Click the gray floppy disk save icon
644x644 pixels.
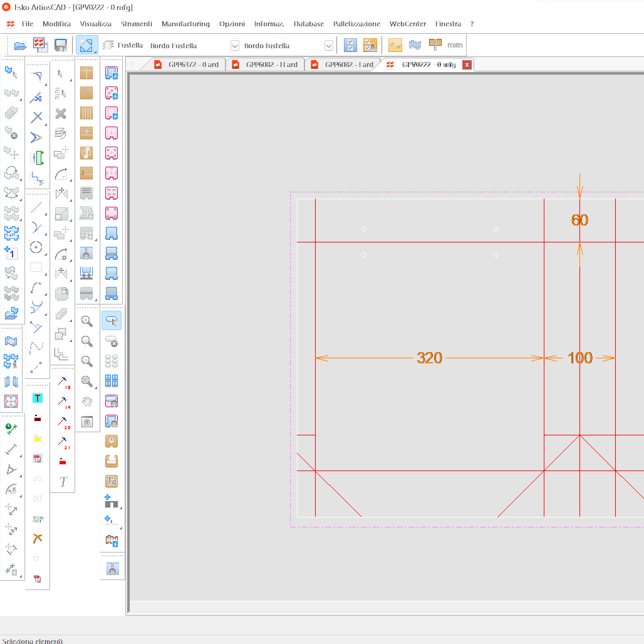61,45
